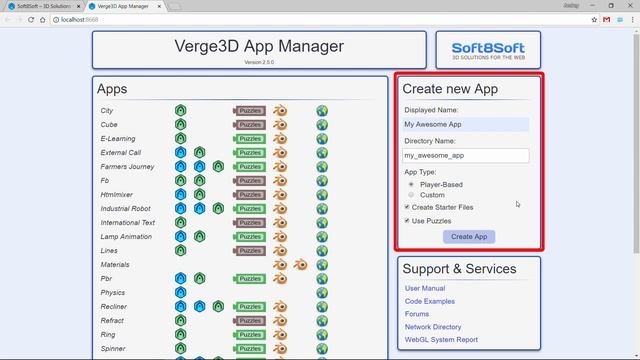Click the globe icon in City row

(x=322, y=110)
